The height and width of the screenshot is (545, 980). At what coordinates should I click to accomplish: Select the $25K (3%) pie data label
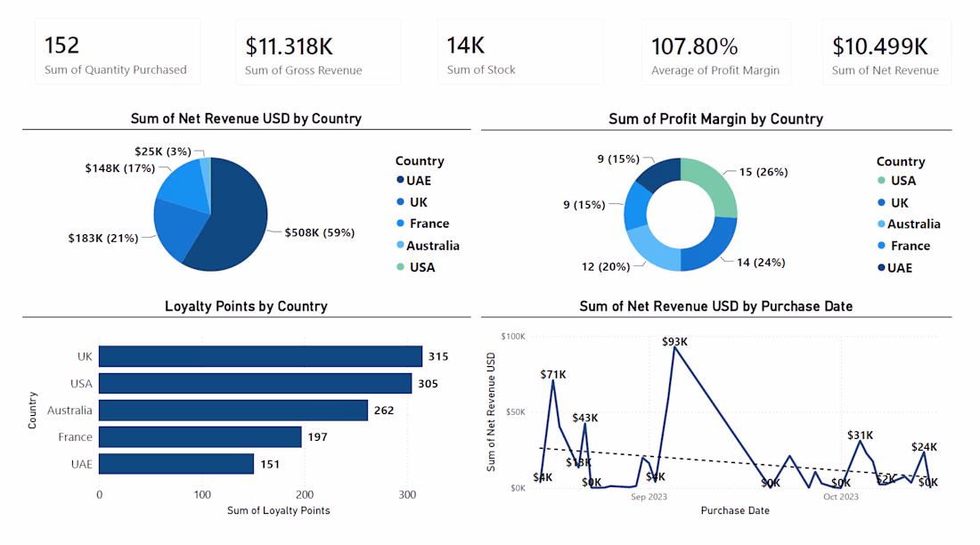coord(163,151)
